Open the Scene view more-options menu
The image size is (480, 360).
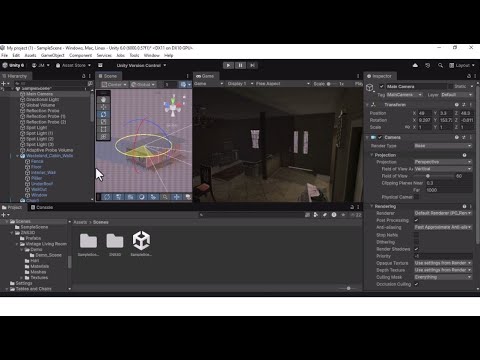(187, 76)
